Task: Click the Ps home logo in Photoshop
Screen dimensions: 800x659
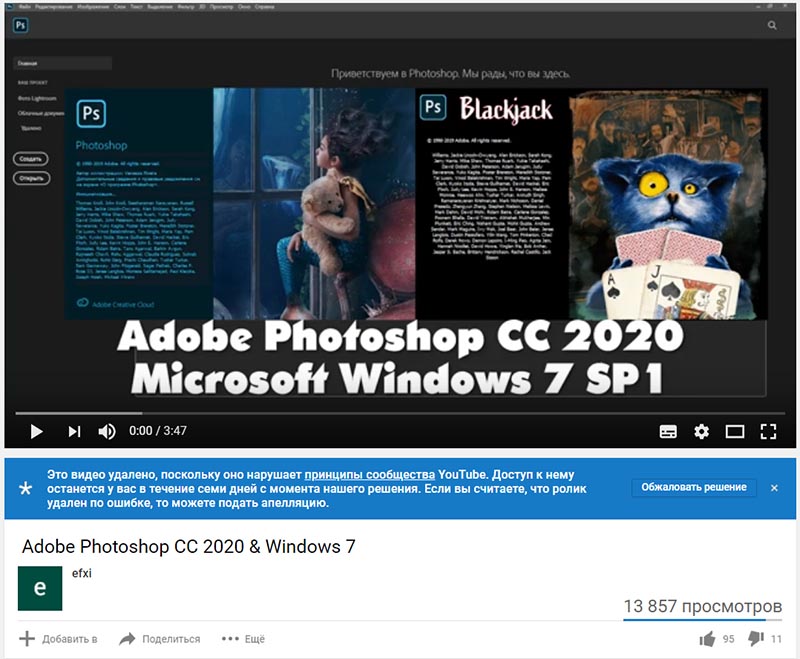Action: click(20, 25)
